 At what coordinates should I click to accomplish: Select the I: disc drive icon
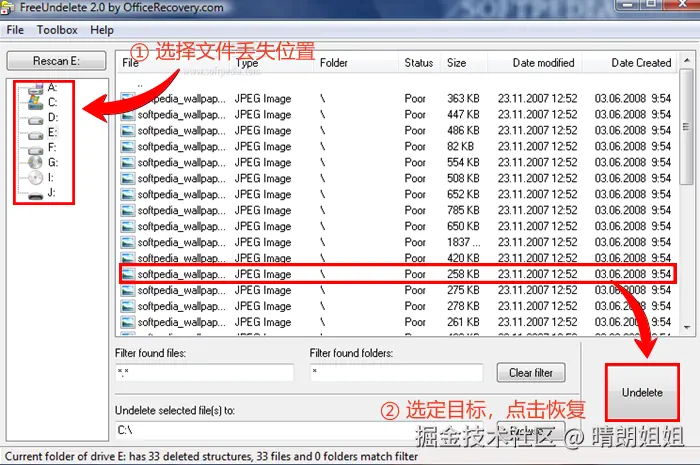click(x=35, y=178)
